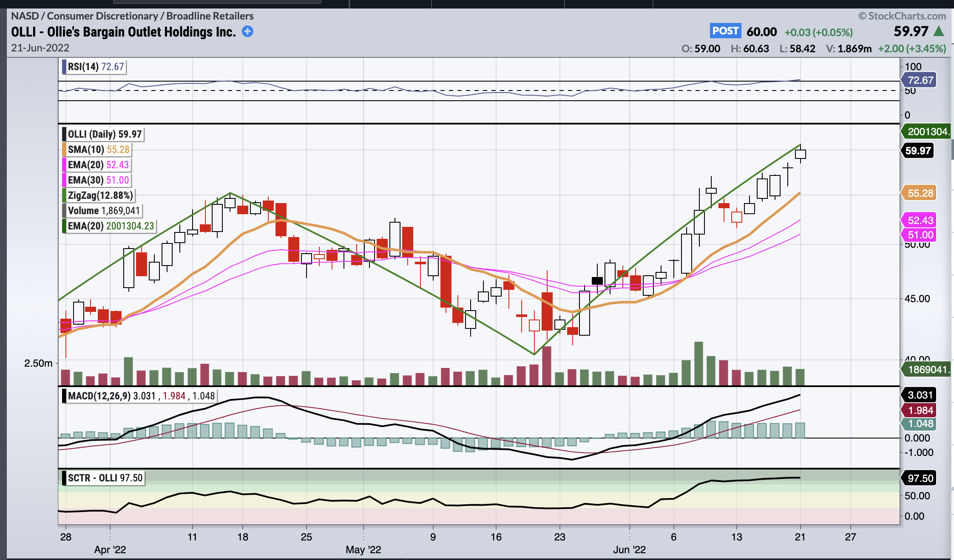Viewport: 954px width, 560px height.
Task: Click the date label 21 on time axis
Action: coord(800,537)
